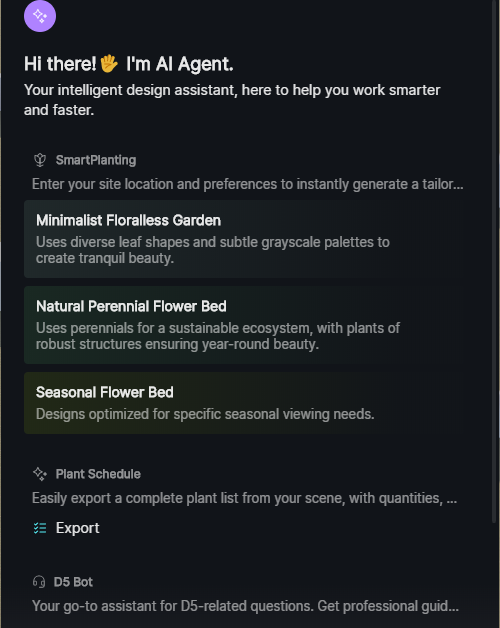Click the grayscale palettes description text
500x628 pixels.
213,250
